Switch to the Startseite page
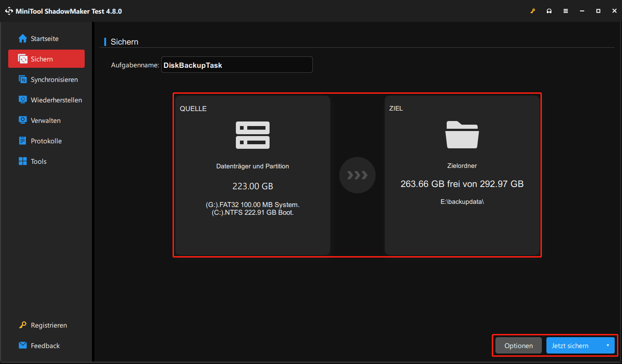Viewport: 622px width, 364px height. coord(44,38)
